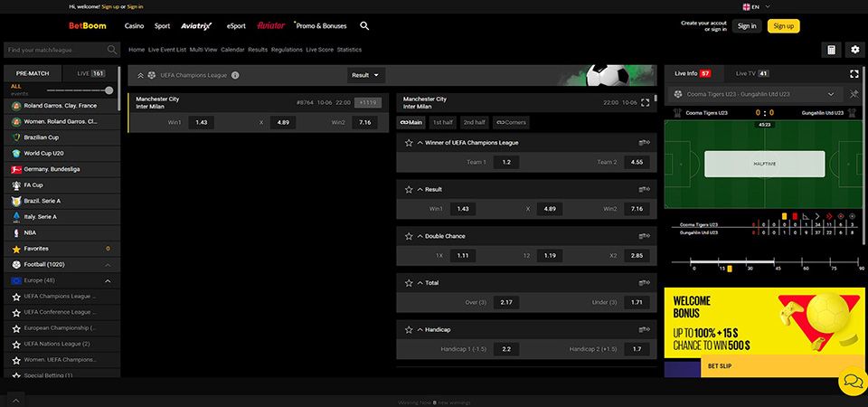Select the 1st half markets tab

tap(443, 122)
